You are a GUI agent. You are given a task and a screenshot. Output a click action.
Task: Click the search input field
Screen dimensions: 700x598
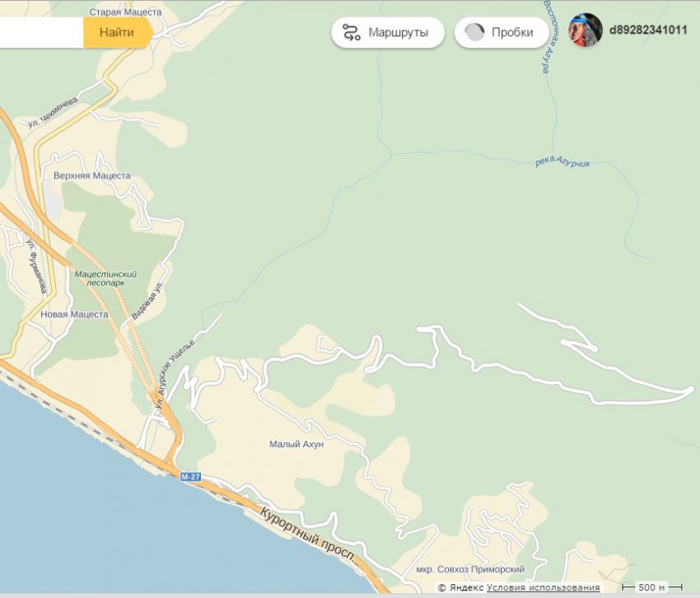(x=41, y=33)
